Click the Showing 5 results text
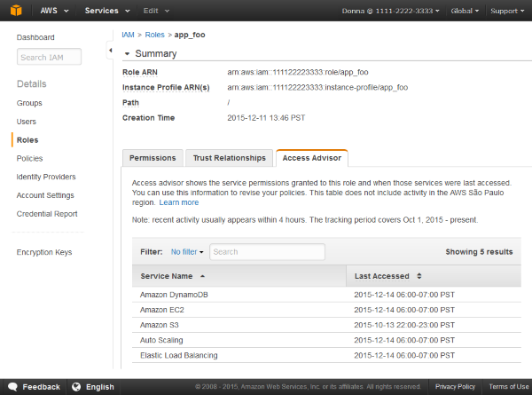Image resolution: width=532 pixels, height=395 pixels. click(x=479, y=252)
